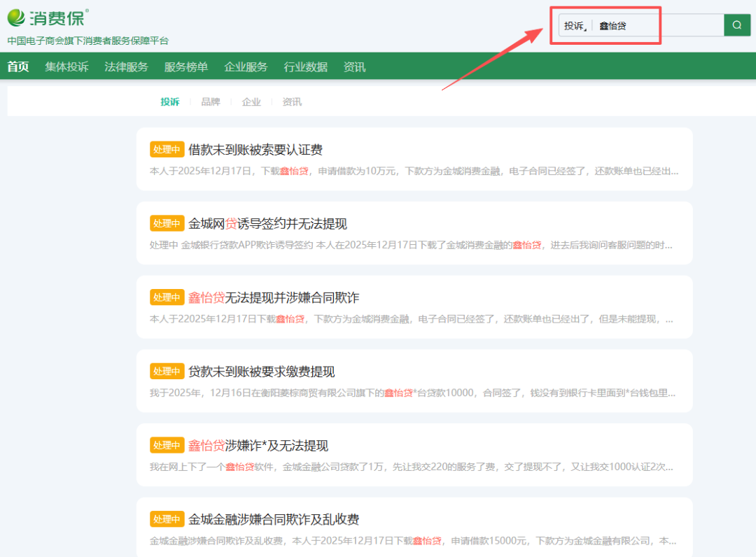Screen dimensions: 756x557
Task: Open 资讯 in the green navigation bar
Action: pyautogui.click(x=354, y=67)
